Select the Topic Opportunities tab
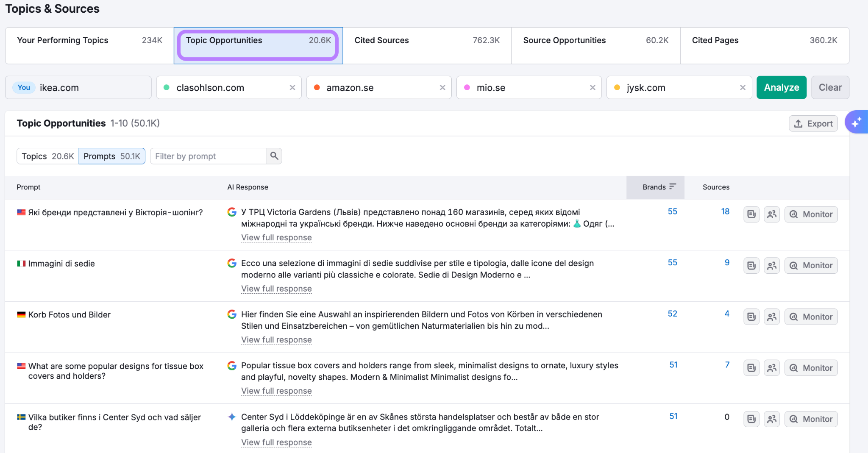Image resolution: width=868 pixels, height=453 pixels. pos(258,46)
